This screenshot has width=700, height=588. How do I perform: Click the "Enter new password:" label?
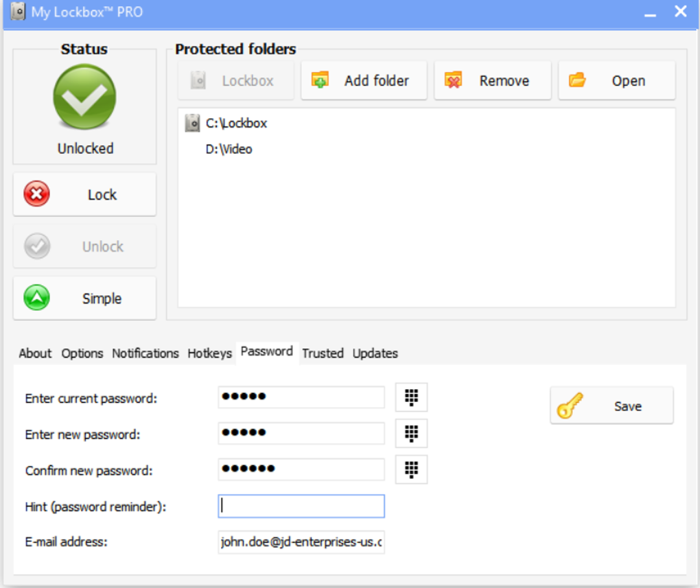pos(82,434)
